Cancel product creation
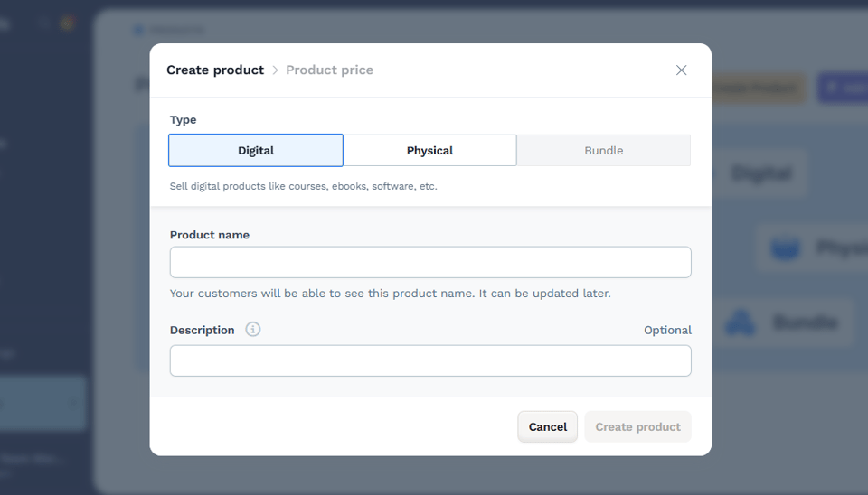 [x=548, y=426]
